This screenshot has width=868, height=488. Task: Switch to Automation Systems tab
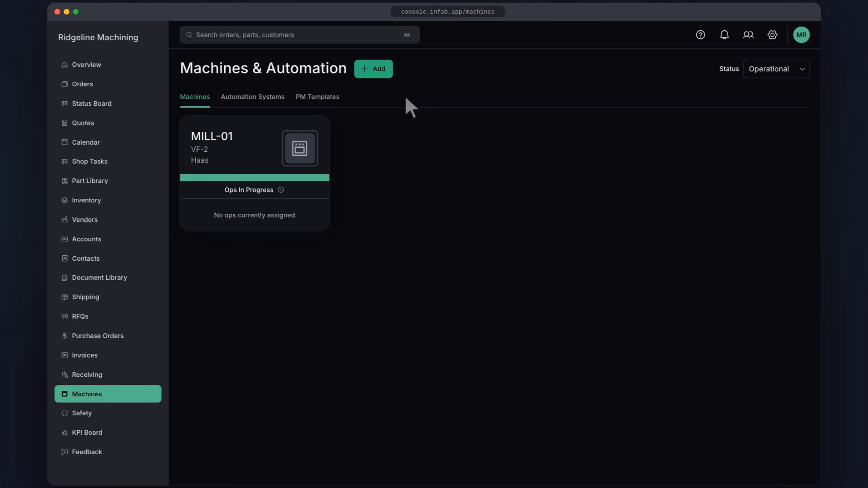pos(253,97)
